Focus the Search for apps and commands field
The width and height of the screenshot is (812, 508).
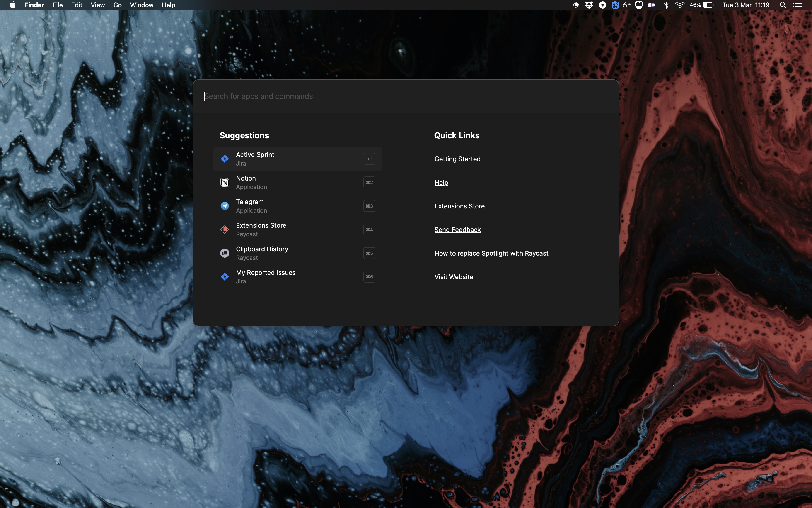click(406, 96)
